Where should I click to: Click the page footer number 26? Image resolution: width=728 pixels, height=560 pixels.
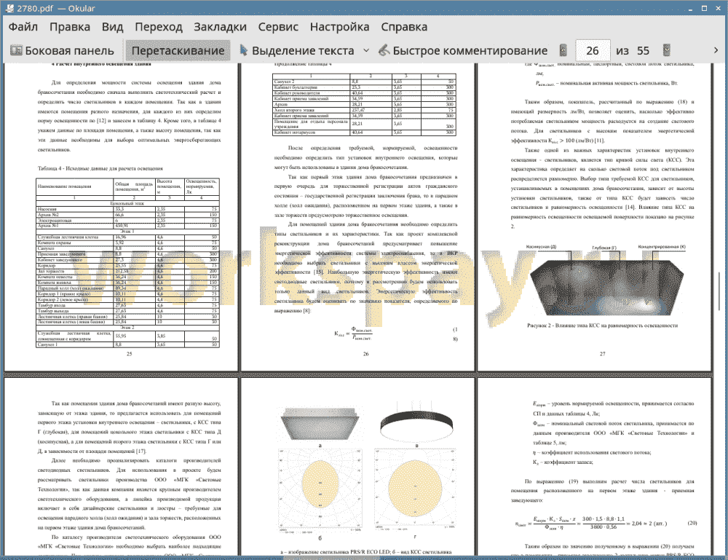point(366,354)
